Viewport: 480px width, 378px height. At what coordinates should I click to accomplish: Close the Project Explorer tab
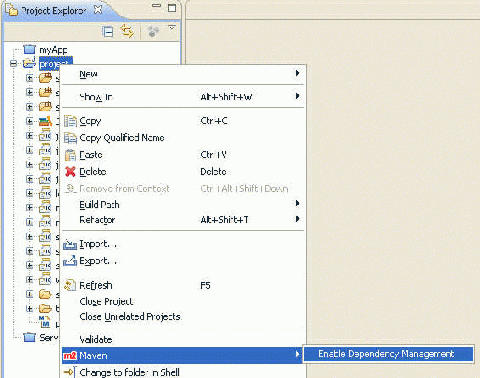[x=98, y=10]
